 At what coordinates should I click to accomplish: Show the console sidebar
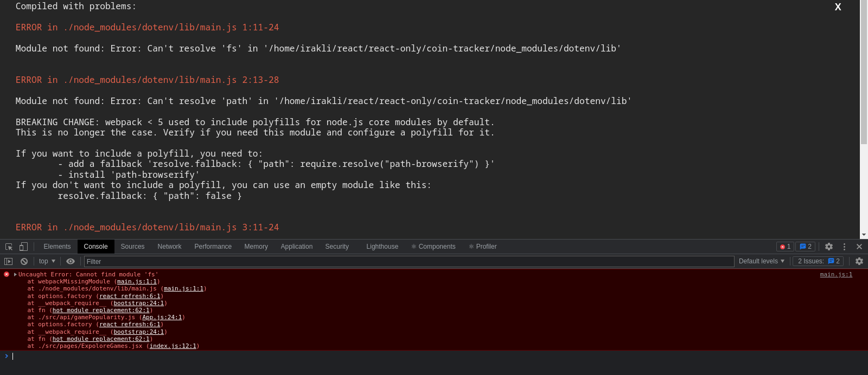[x=8, y=261]
